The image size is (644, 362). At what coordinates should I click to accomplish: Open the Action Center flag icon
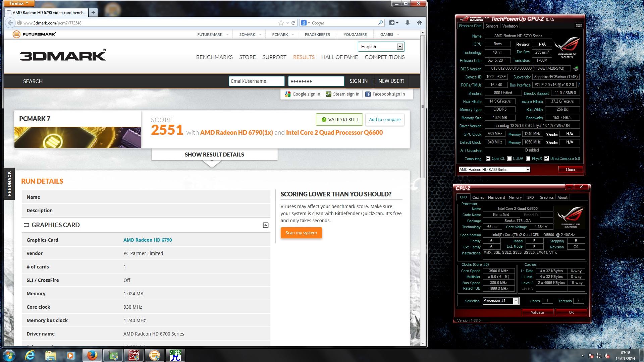click(591, 356)
